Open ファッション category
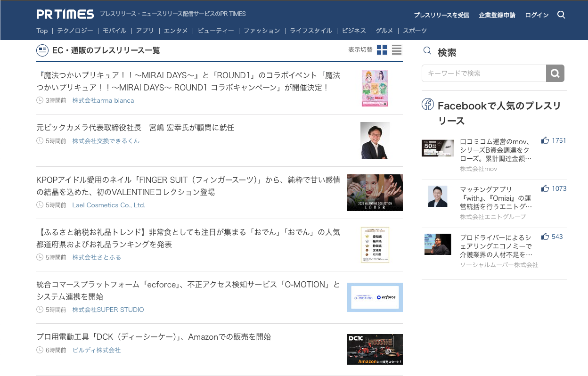 [x=262, y=31]
